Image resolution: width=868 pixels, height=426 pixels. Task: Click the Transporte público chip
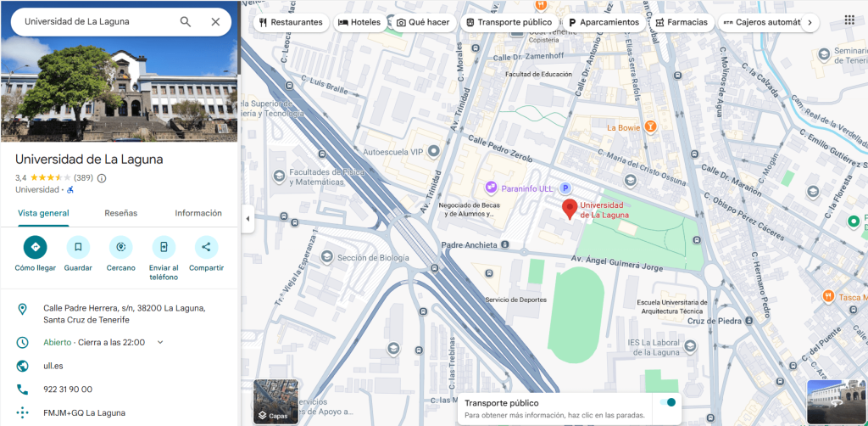tap(509, 23)
